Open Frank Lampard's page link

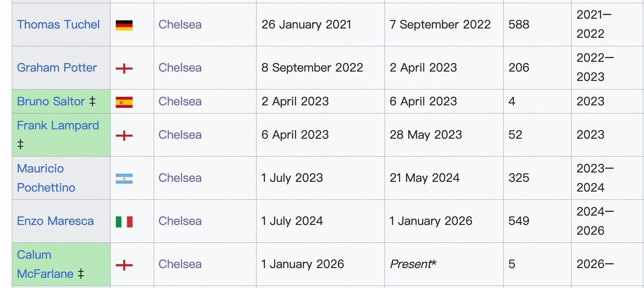coord(58,125)
